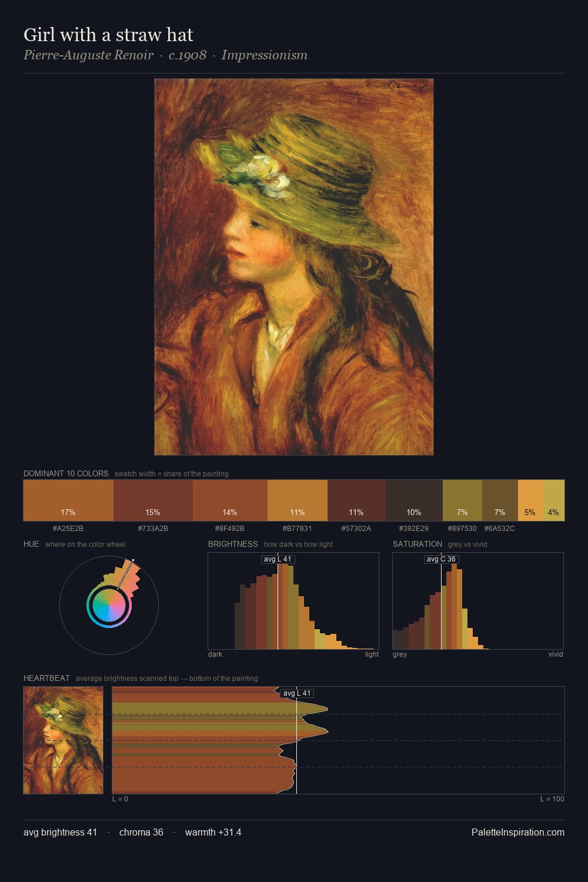Click the dark axis label under brightness
Image resolution: width=588 pixels, height=882 pixels.
tap(215, 654)
